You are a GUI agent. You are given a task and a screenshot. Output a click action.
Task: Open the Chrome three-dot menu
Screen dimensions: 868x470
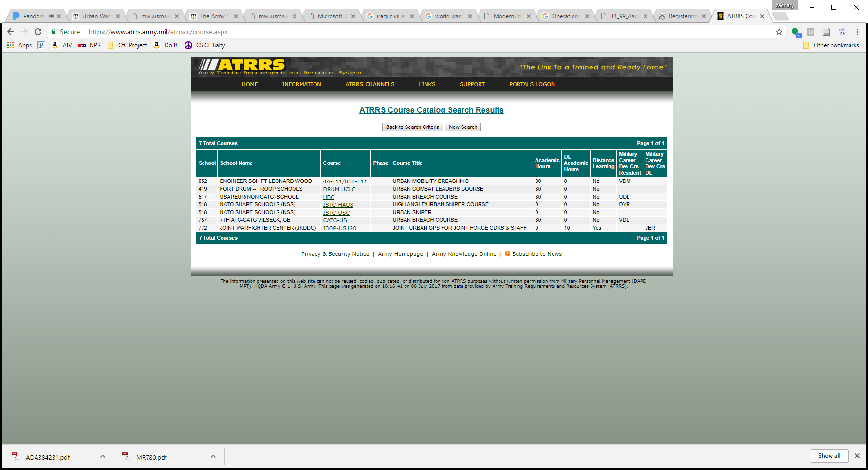tap(857, 32)
